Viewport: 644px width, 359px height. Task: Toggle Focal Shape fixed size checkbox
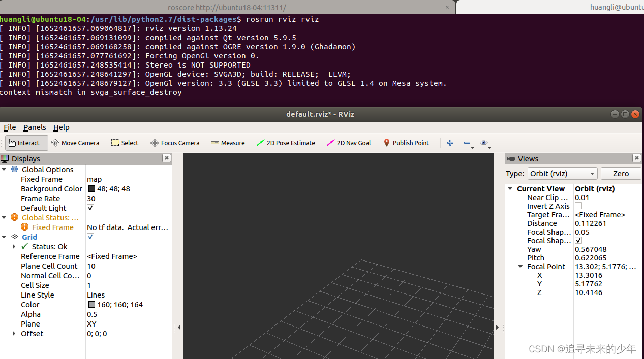[578, 240]
